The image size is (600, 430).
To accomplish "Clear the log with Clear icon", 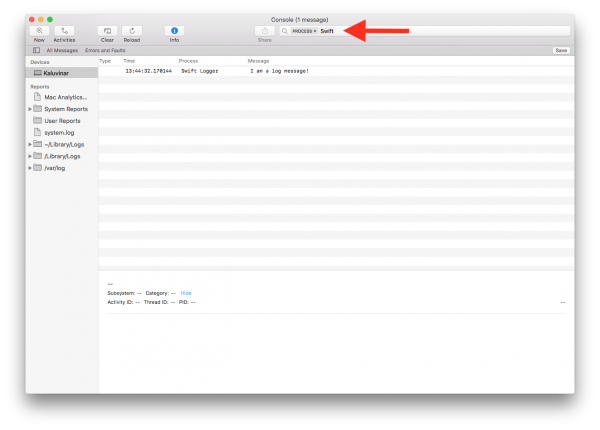I will coord(107,31).
